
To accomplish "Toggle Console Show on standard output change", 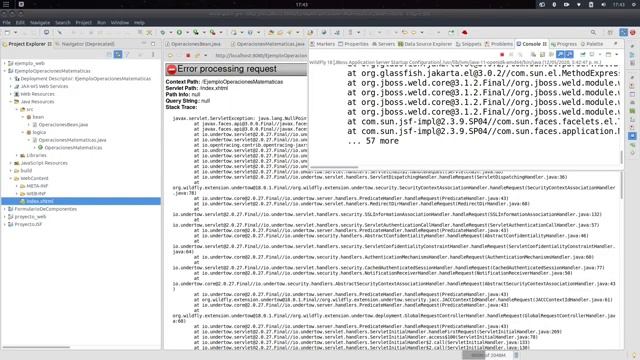I will (x=560, y=54).
